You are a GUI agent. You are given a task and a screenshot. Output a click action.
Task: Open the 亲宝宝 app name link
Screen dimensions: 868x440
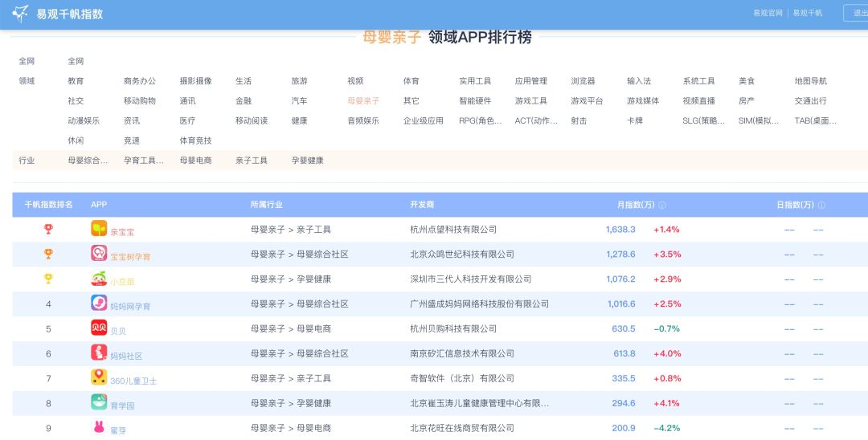pyautogui.click(x=122, y=232)
